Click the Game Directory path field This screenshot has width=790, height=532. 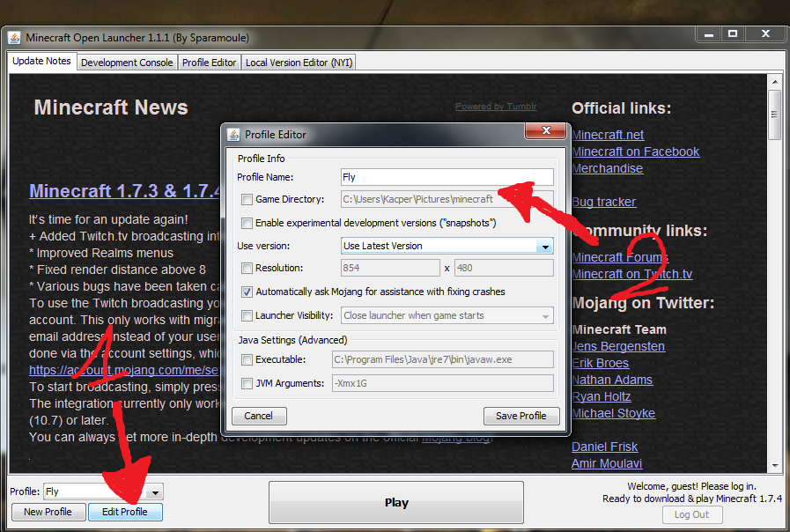click(x=447, y=199)
